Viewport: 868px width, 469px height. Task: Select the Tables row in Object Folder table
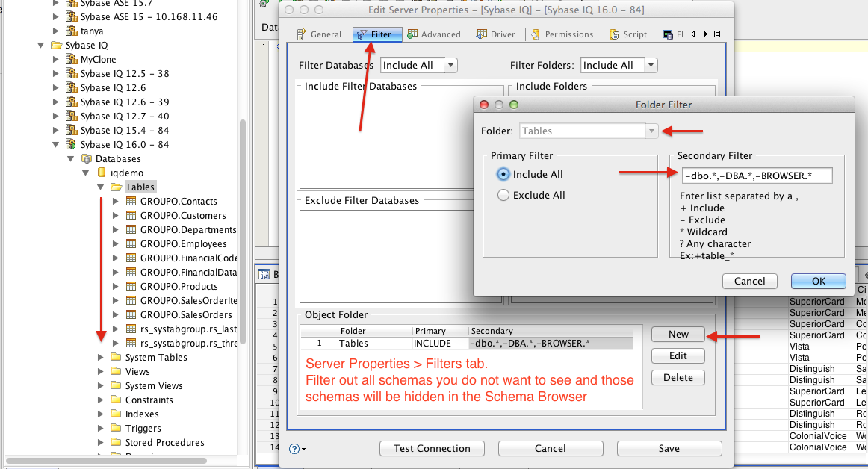[467, 344]
